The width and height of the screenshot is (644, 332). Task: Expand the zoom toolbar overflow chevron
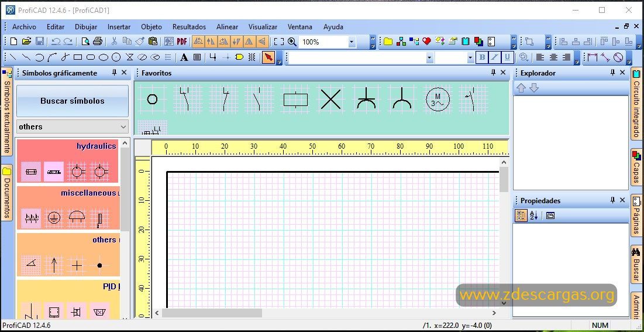[373, 42]
